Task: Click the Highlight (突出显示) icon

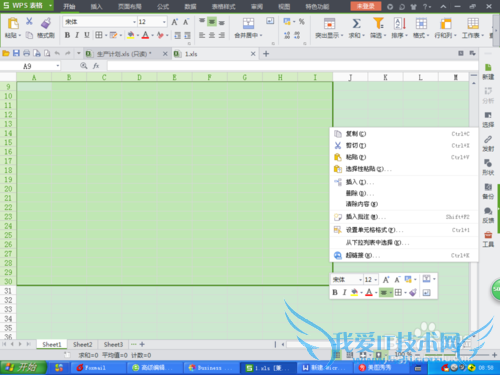Action: (x=329, y=24)
